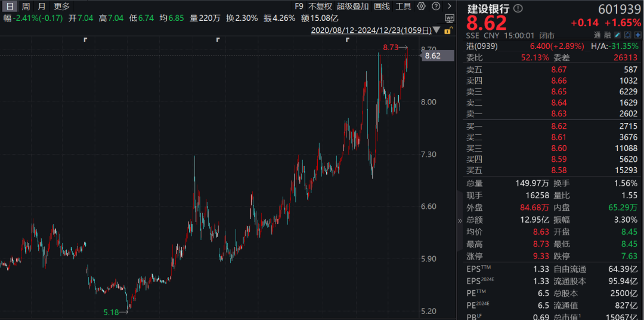This screenshot has height=320, width=644.
Task: Switch to daily (日) K-line period
Action: (x=10, y=7)
